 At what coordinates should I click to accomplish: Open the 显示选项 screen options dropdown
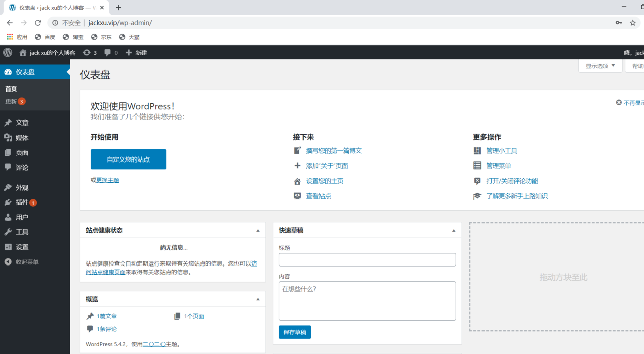pyautogui.click(x=600, y=66)
